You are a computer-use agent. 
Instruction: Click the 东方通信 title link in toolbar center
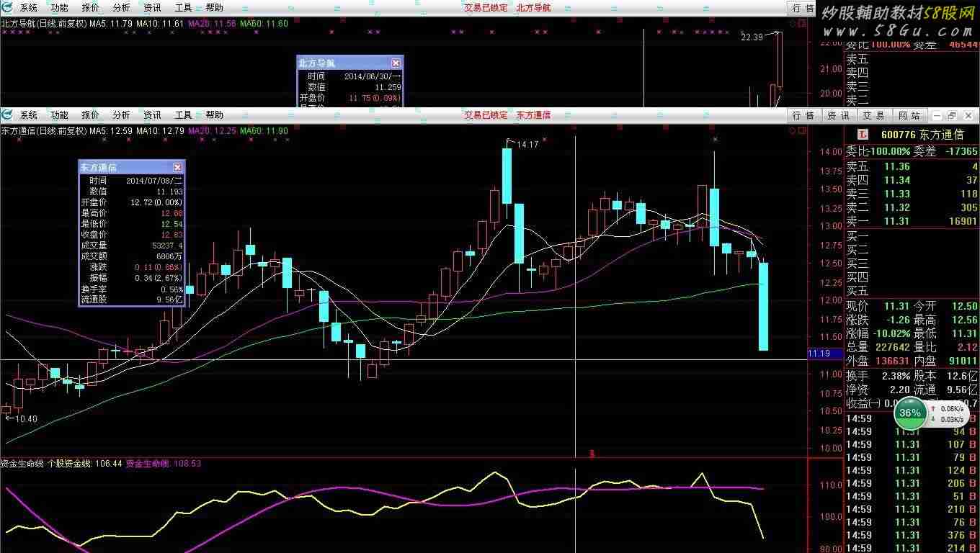click(x=533, y=115)
